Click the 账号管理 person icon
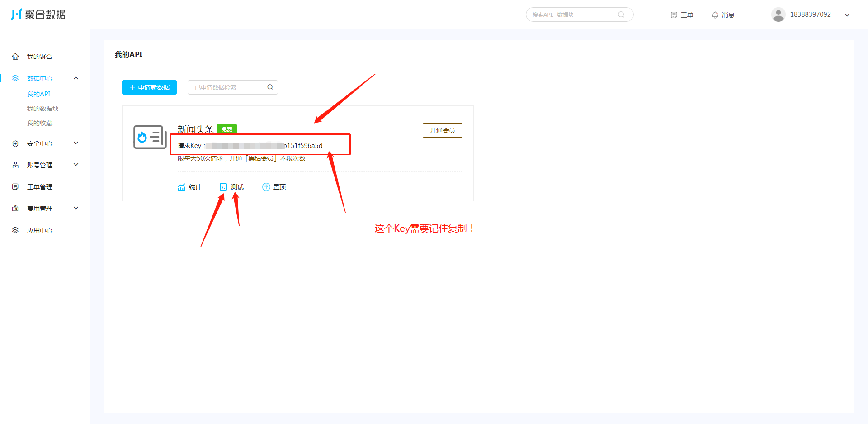The width and height of the screenshot is (868, 424). [x=15, y=165]
